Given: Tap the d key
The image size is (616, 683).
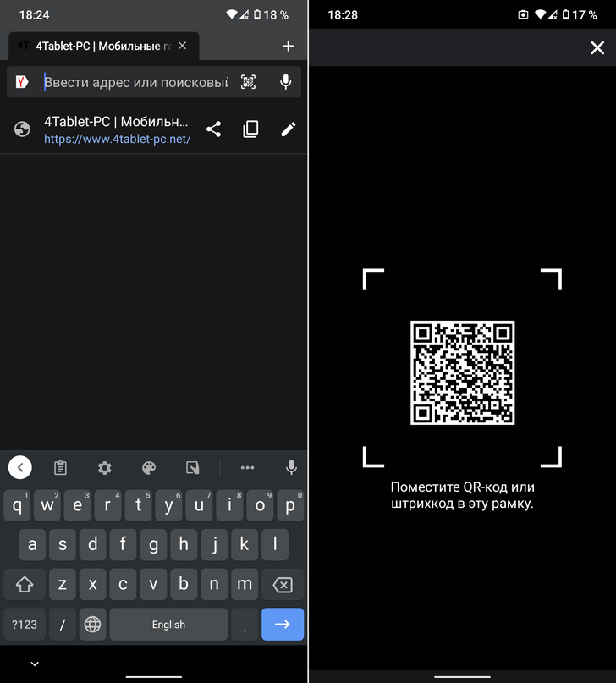Looking at the screenshot, I should pyautogui.click(x=93, y=544).
